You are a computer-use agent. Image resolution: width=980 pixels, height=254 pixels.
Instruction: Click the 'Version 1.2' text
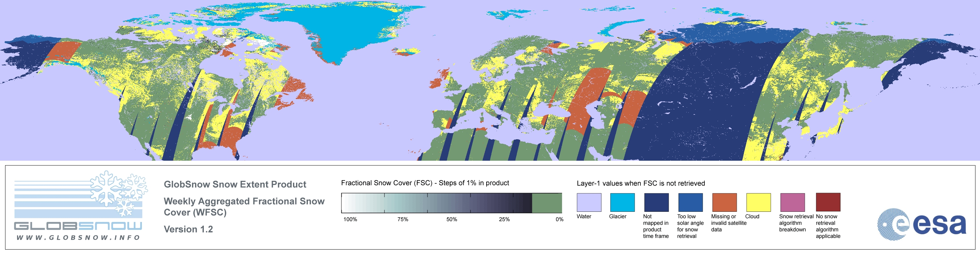click(188, 229)
